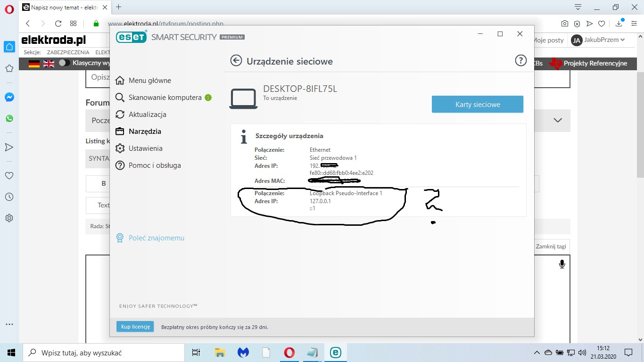Click the Kup licencję button
The height and width of the screenshot is (362, 644).
pyautogui.click(x=135, y=326)
